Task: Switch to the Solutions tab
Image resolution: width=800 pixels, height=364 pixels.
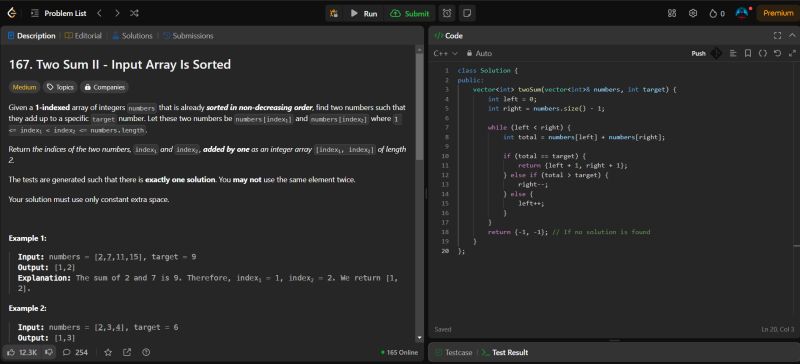Action: coord(132,36)
